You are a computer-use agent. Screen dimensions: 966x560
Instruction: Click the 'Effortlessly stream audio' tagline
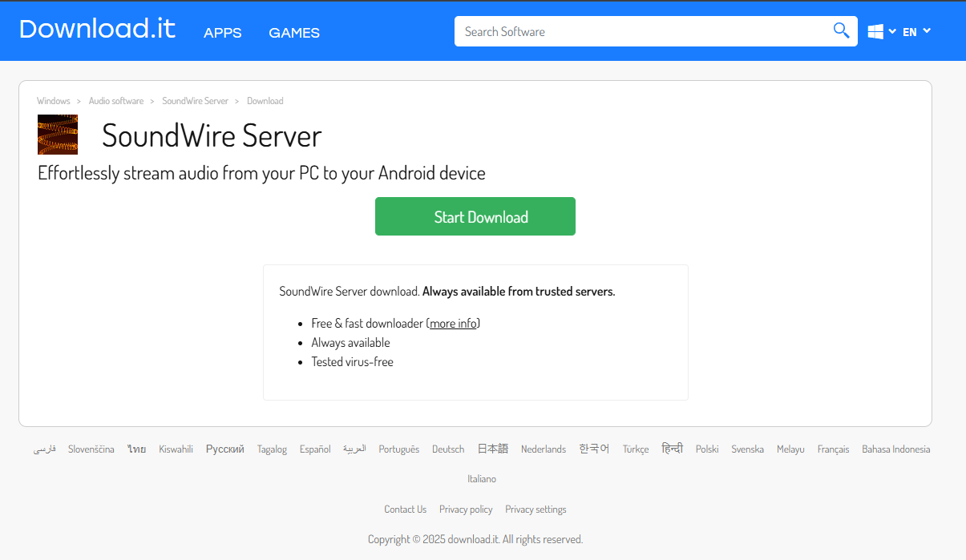[x=261, y=173]
